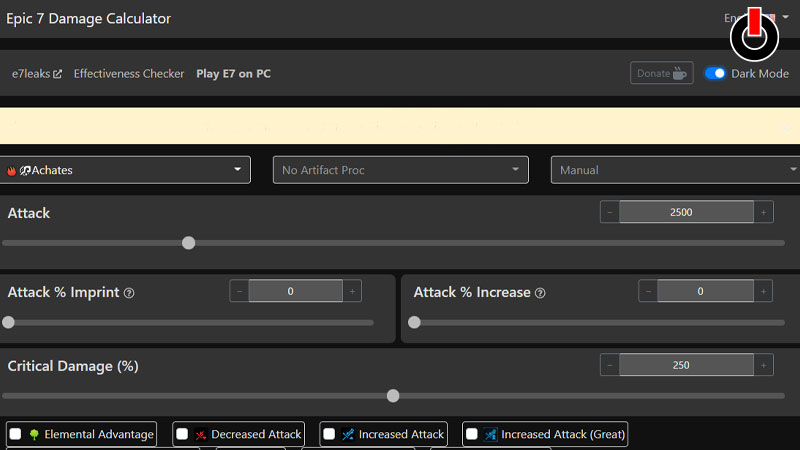Click the Critical Damage slider handle

click(393, 396)
